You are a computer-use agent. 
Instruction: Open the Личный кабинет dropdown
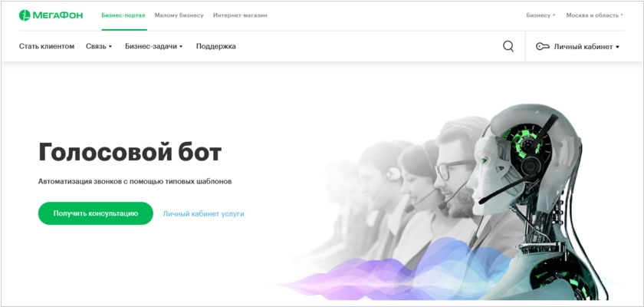coord(586,47)
